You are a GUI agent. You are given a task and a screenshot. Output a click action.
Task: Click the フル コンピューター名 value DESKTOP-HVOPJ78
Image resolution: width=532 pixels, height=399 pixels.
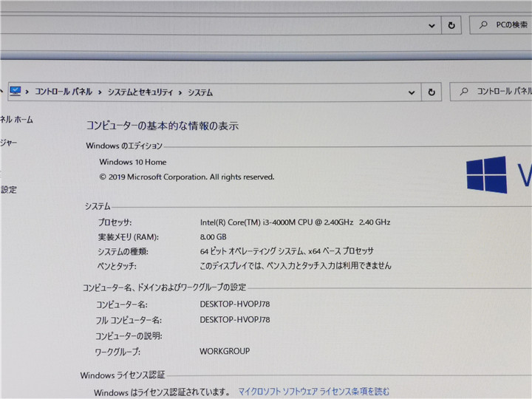(x=235, y=320)
